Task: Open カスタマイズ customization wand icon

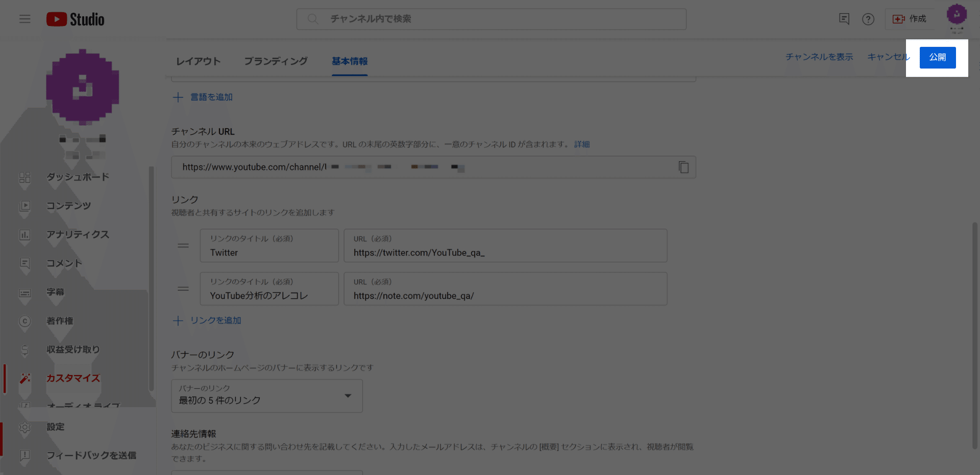Action: point(24,378)
